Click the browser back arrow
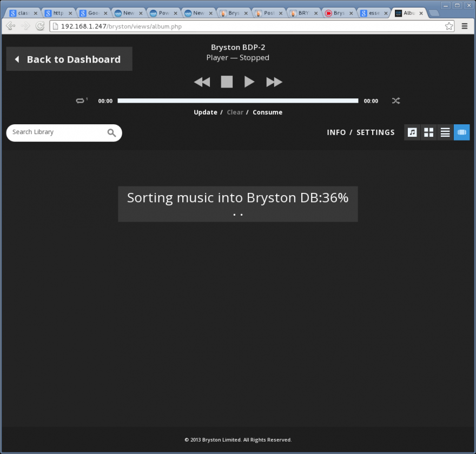The image size is (476, 454). tap(10, 26)
